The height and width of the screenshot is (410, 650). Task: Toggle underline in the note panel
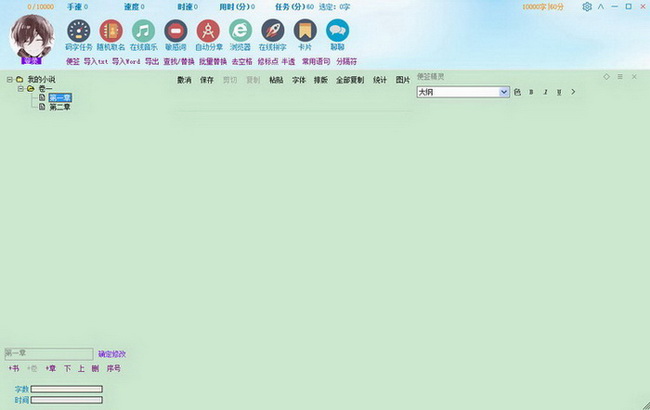point(559,92)
